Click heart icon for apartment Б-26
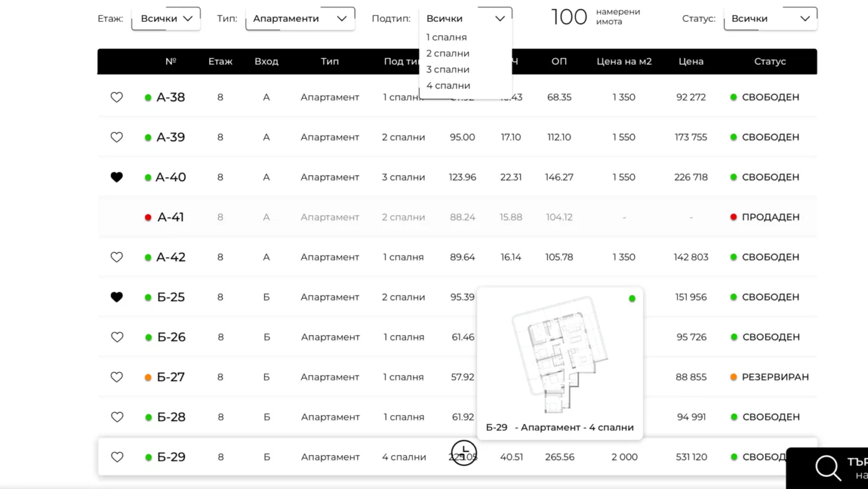 (117, 337)
